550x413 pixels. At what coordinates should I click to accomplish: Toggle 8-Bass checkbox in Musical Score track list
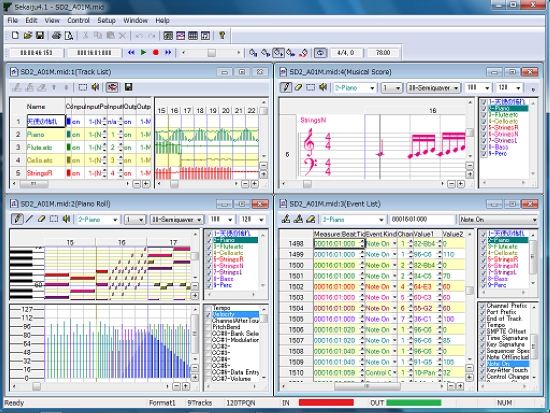click(484, 147)
